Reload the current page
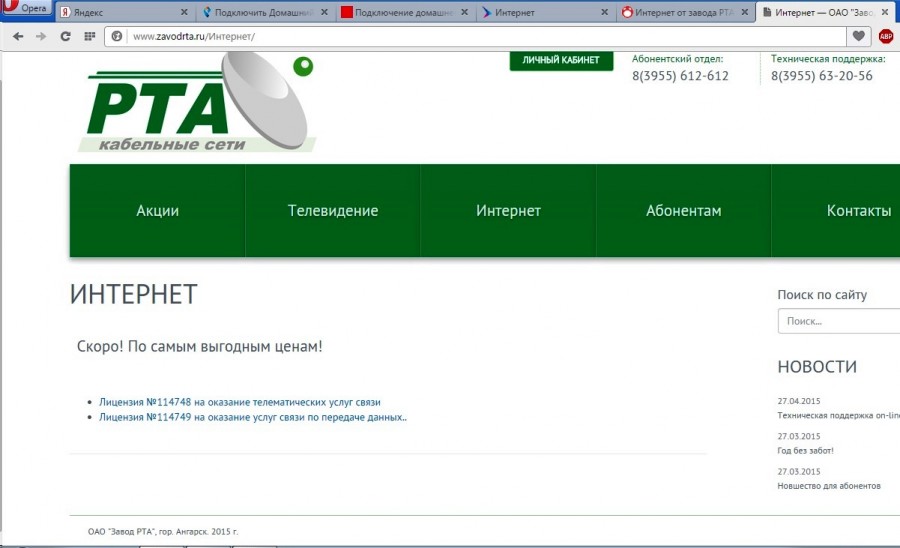The width and height of the screenshot is (900, 548). (66, 36)
